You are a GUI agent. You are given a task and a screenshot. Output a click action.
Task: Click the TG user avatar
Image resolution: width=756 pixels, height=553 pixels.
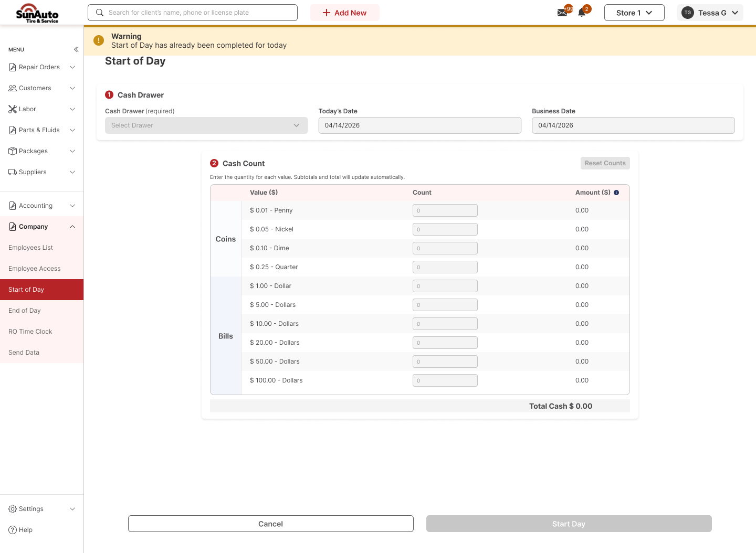(x=688, y=13)
